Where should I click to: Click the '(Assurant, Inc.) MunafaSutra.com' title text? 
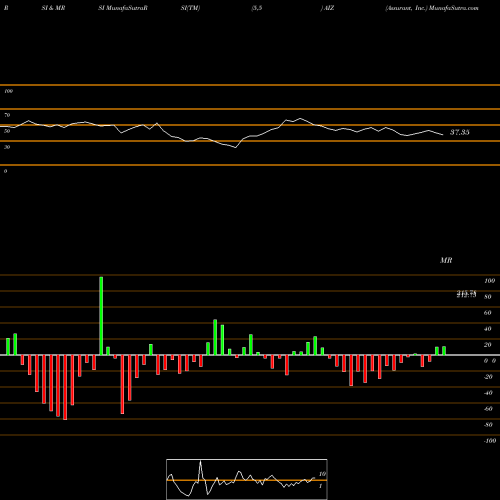(x=432, y=8)
